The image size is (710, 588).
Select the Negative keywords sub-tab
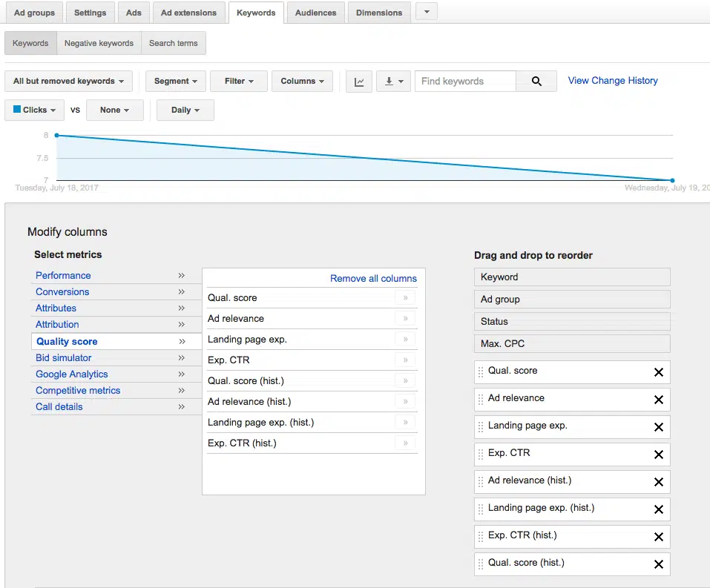pyautogui.click(x=99, y=43)
